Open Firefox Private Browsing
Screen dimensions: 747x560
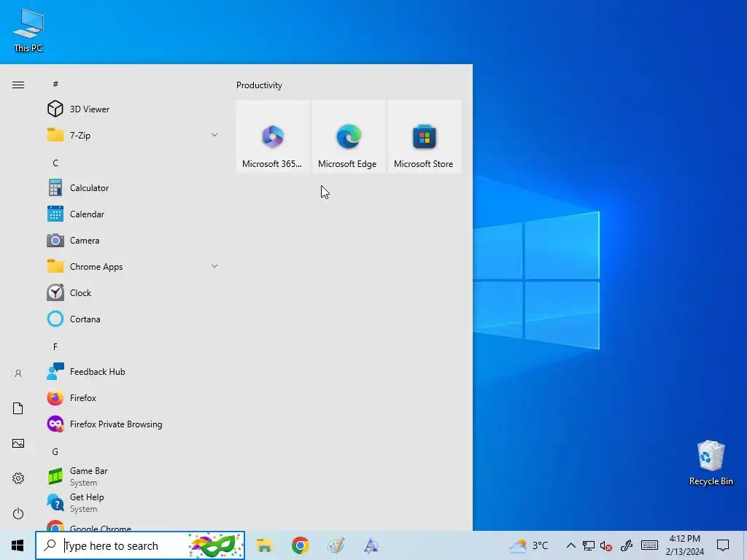(x=133, y=424)
